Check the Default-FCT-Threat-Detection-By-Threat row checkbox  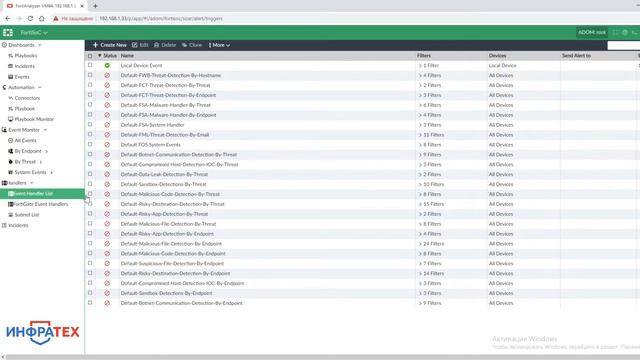[x=90, y=85]
